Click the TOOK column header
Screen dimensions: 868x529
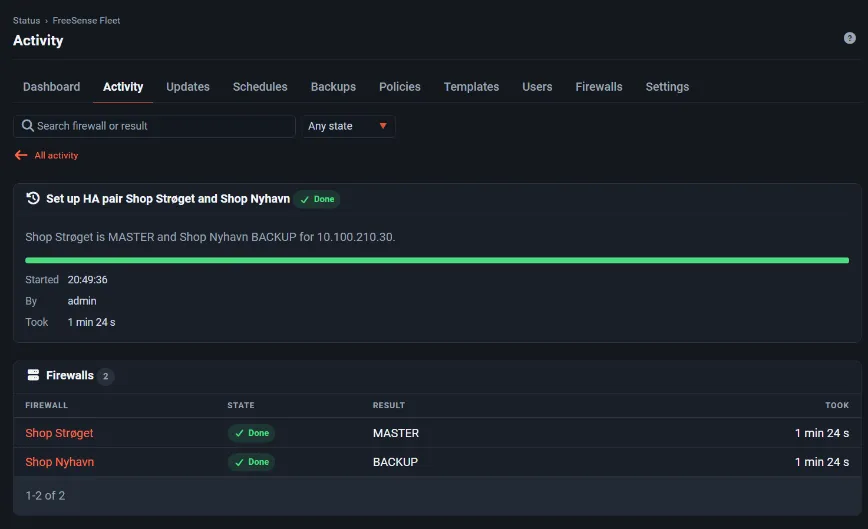click(x=837, y=405)
